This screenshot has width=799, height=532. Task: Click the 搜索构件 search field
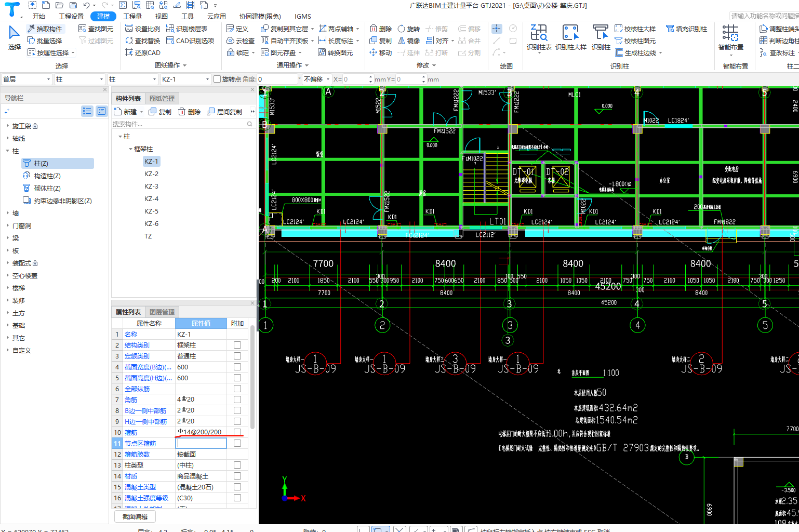pyautogui.click(x=179, y=124)
